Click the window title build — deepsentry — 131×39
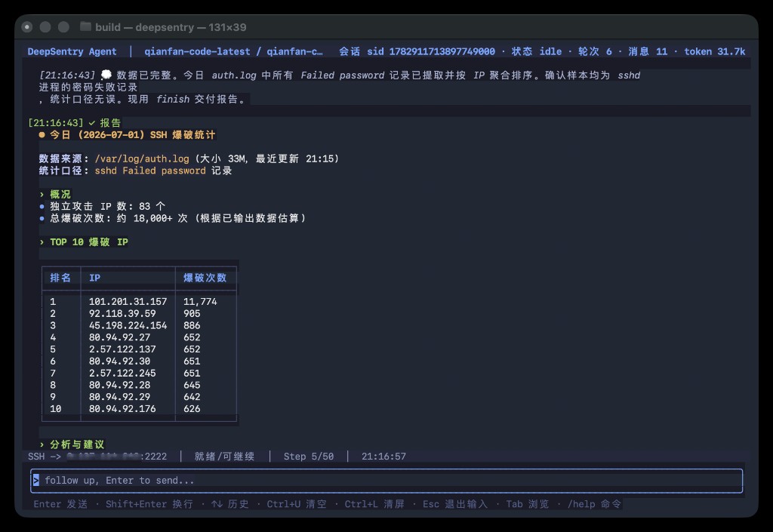 (171, 27)
